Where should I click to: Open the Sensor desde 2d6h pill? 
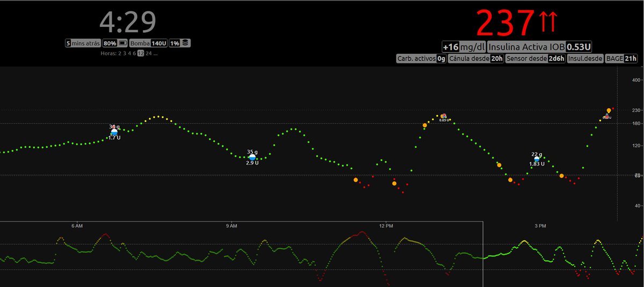click(x=536, y=59)
